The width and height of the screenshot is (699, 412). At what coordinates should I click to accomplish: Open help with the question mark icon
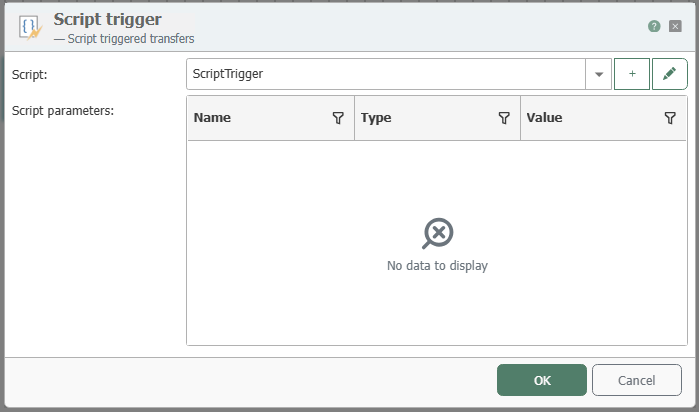click(x=654, y=26)
